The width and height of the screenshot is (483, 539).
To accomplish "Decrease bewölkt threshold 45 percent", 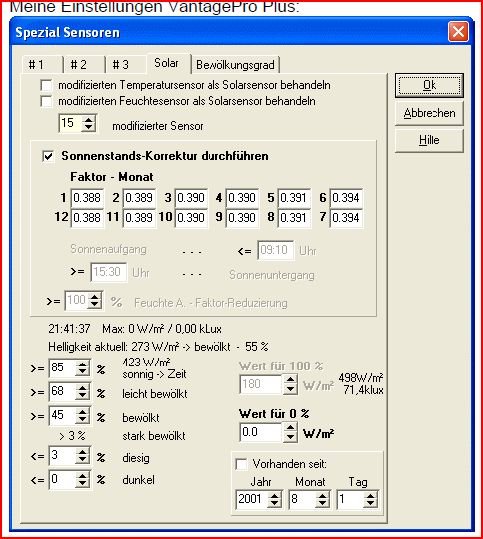I will (83, 420).
